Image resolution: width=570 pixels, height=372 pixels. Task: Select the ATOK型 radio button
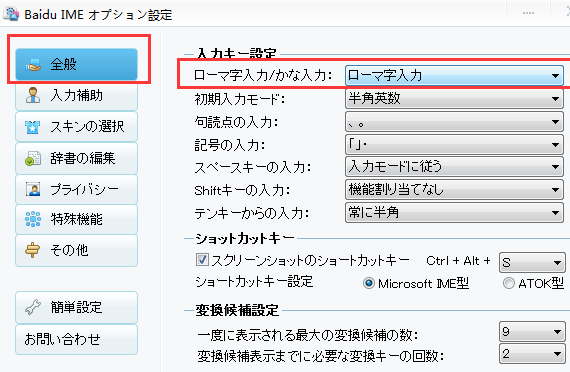[509, 283]
